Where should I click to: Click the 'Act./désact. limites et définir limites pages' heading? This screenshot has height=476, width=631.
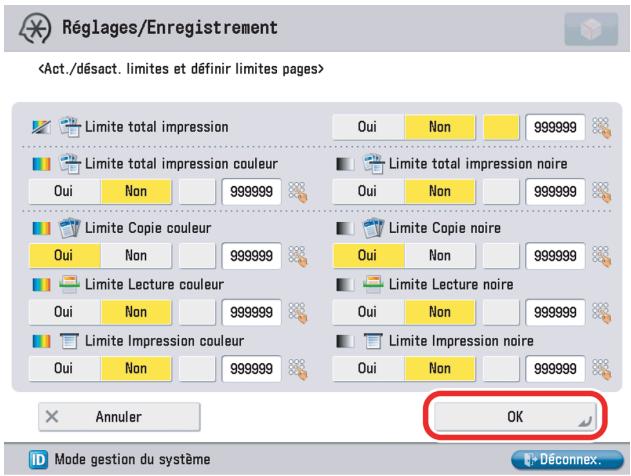pos(181,69)
